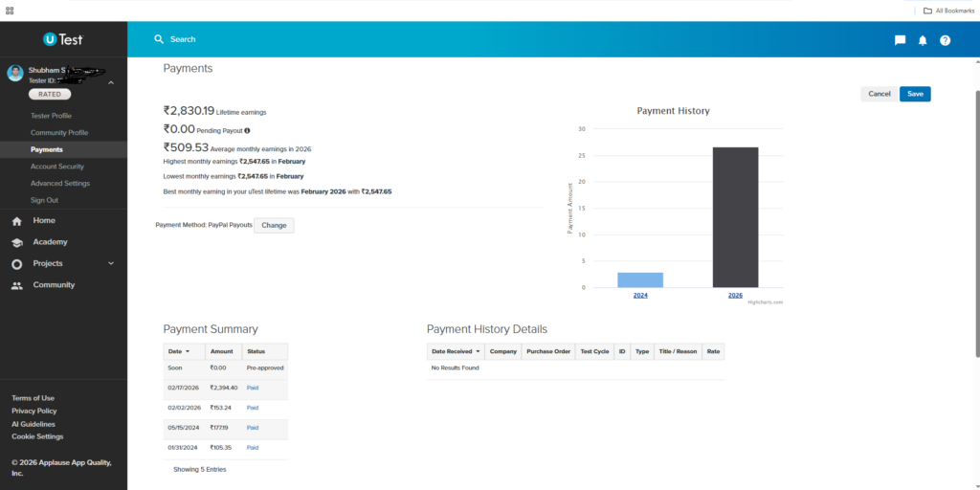Image resolution: width=980 pixels, height=490 pixels.
Task: Click the Pre-approved status text
Action: click(x=265, y=368)
